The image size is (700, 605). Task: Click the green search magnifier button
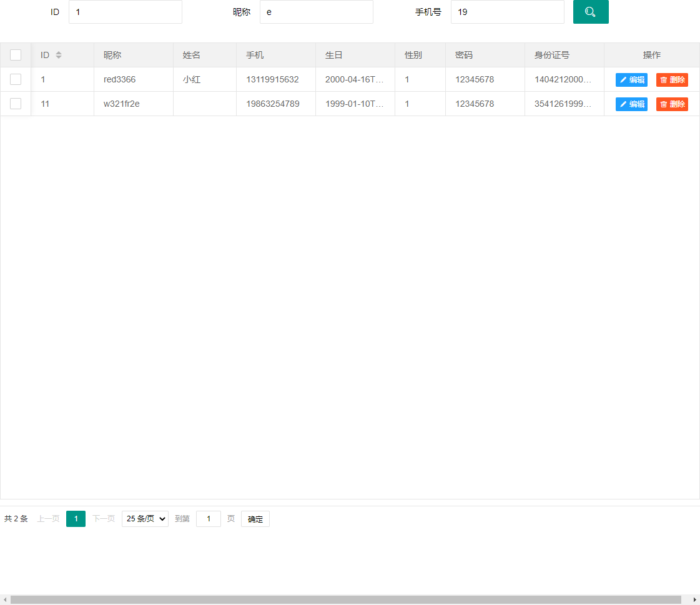[x=591, y=12]
